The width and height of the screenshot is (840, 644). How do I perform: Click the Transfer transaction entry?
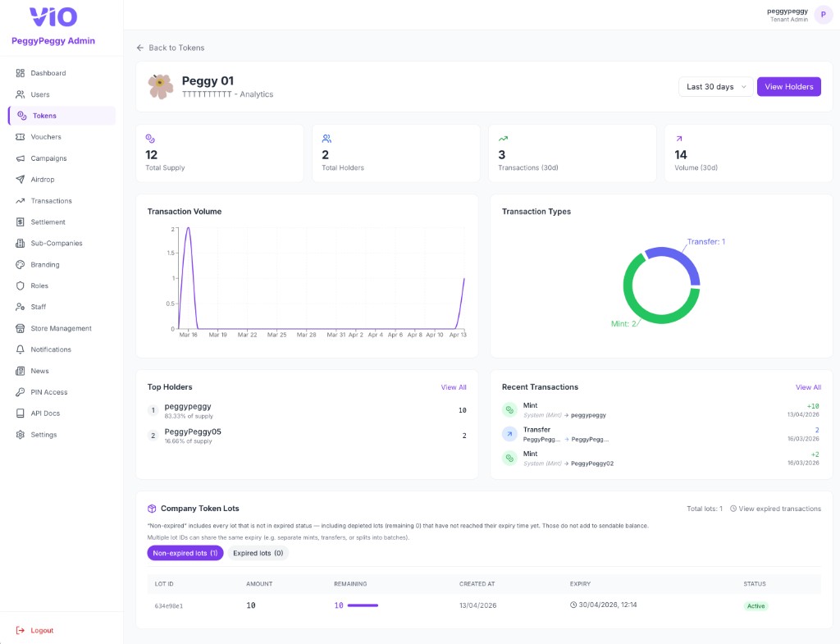[x=660, y=435]
